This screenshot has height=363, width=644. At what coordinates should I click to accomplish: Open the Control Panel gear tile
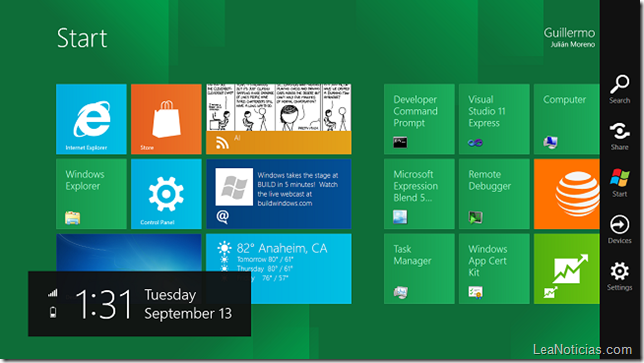pos(166,194)
